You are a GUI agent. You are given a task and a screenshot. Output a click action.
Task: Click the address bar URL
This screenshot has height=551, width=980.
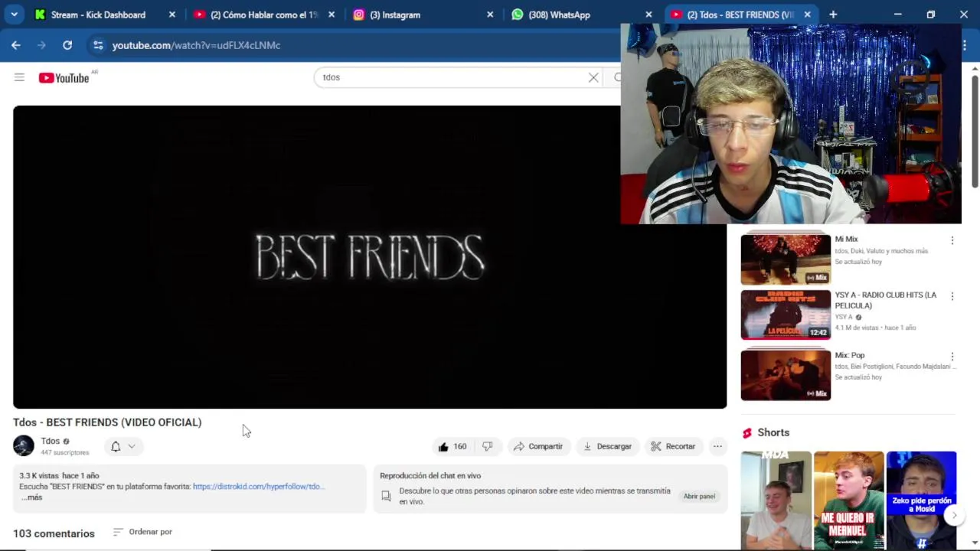pyautogui.click(x=196, y=45)
